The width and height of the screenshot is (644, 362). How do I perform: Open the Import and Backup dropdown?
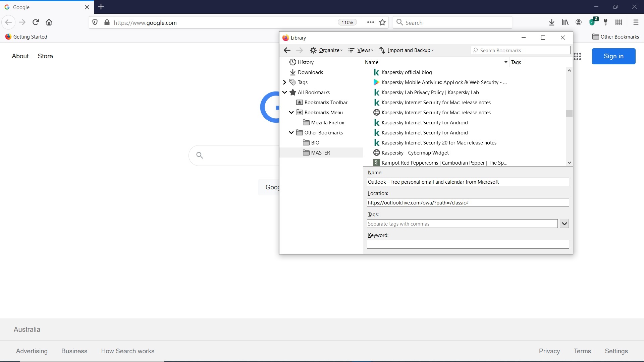tap(406, 50)
